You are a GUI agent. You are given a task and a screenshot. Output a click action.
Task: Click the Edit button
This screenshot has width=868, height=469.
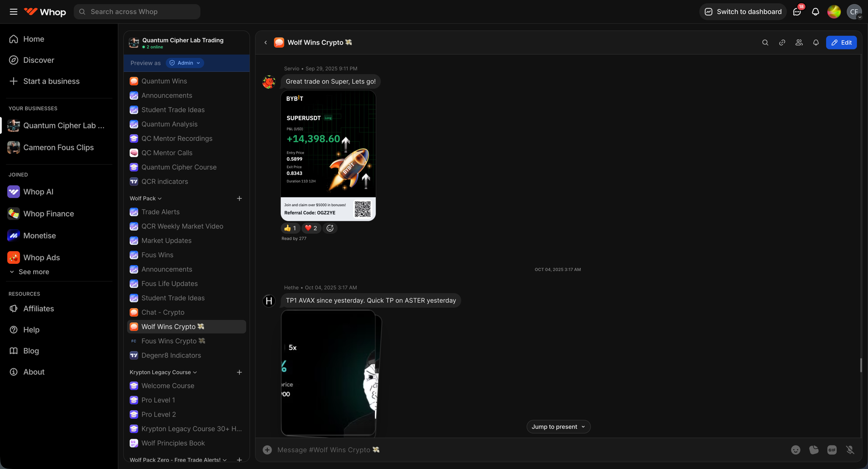[x=841, y=42]
